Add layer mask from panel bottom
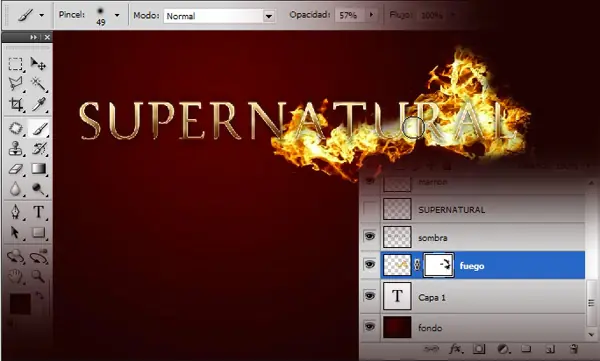Image resolution: width=600 pixels, height=361 pixels. tap(479, 349)
